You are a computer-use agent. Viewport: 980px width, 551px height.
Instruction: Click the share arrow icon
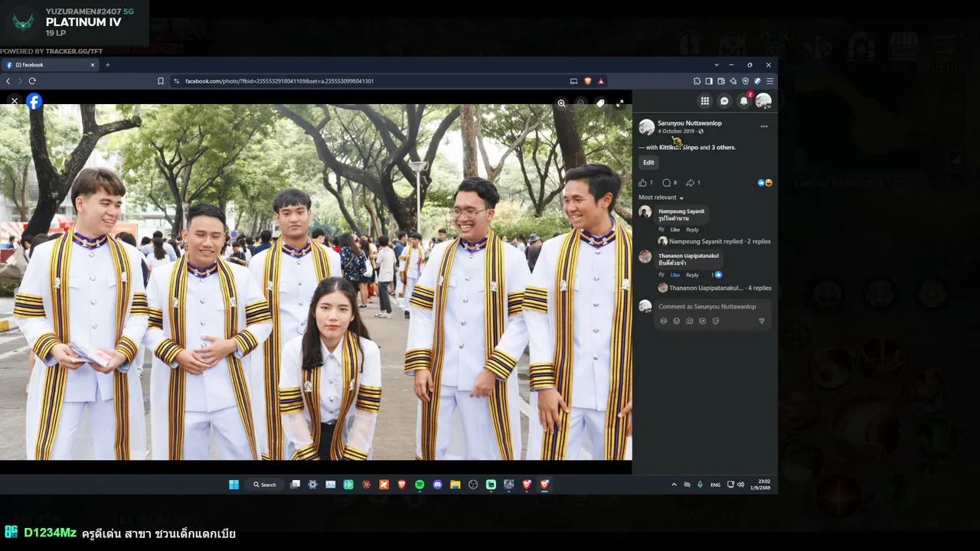(x=690, y=183)
